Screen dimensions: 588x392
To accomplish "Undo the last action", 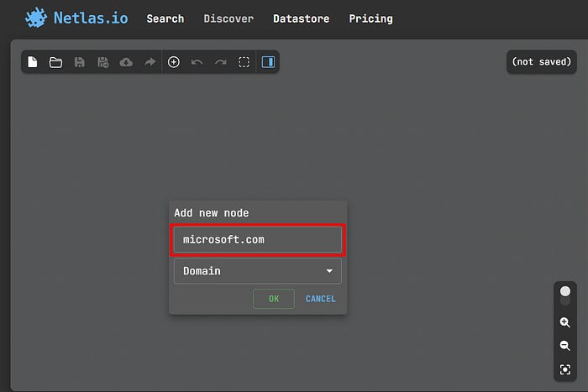I will tap(197, 62).
